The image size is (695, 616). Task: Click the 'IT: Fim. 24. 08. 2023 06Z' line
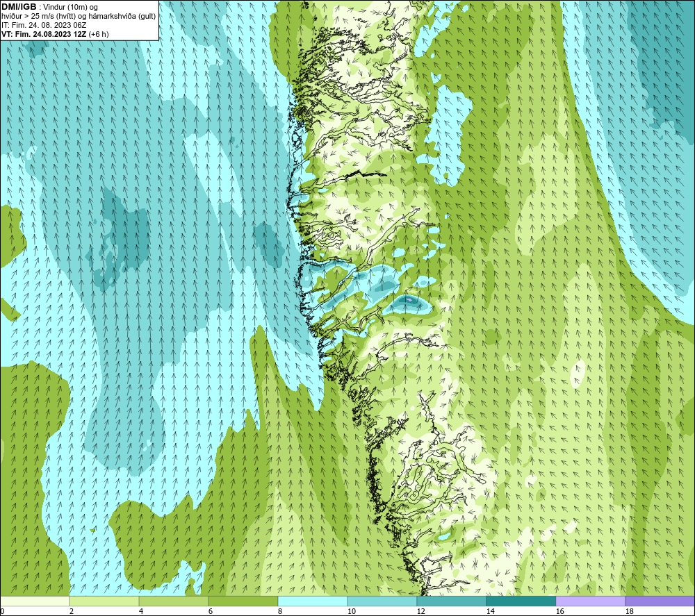(44, 25)
